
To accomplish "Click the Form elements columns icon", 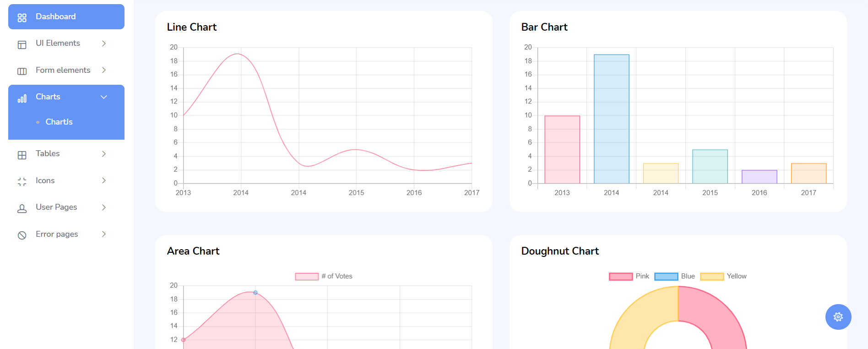I will click(22, 71).
